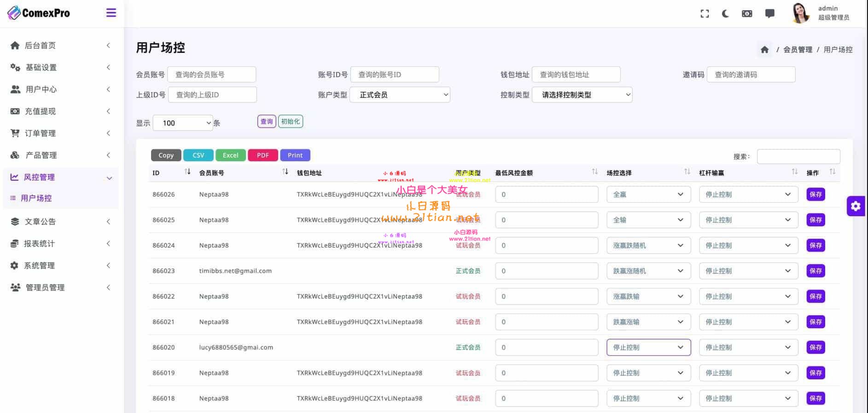Sort by the 场控选择 column arrows
The height and width of the screenshot is (413, 868).
[687, 171]
